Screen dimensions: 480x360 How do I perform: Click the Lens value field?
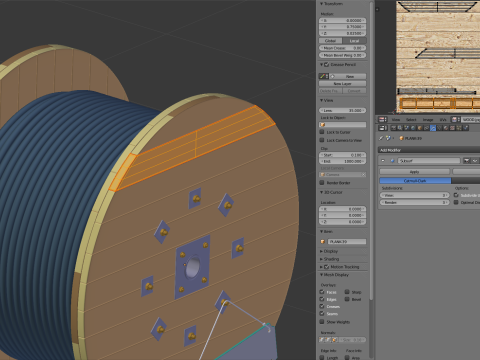(343, 110)
